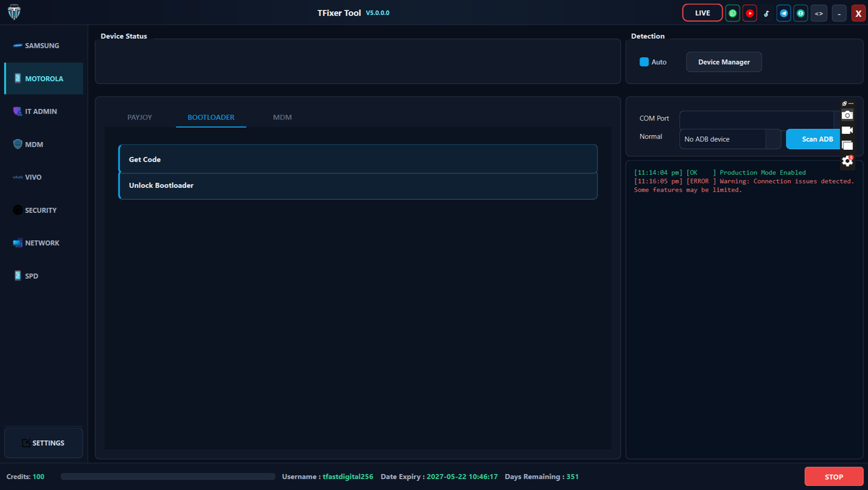Switch to the MDM tab beside BOOTLOADER

coord(282,117)
